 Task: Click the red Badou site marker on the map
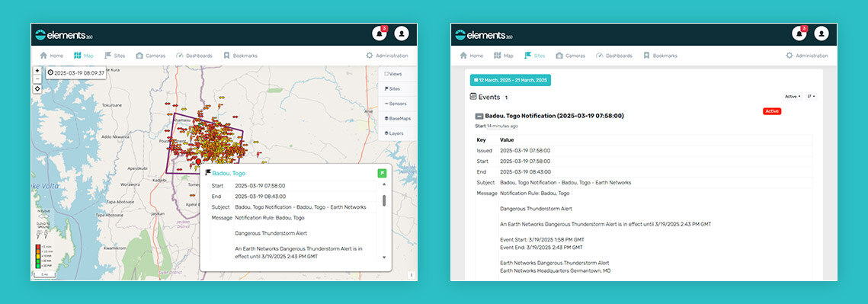[198, 162]
